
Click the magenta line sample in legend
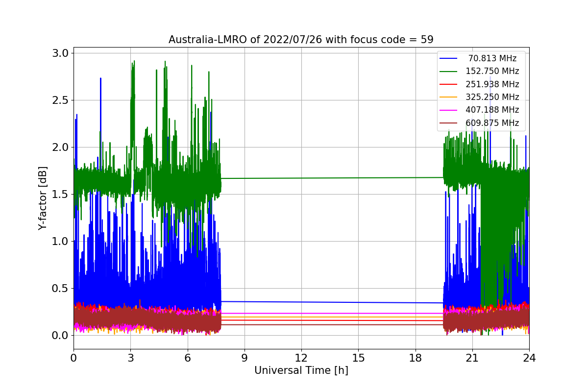[x=449, y=110]
